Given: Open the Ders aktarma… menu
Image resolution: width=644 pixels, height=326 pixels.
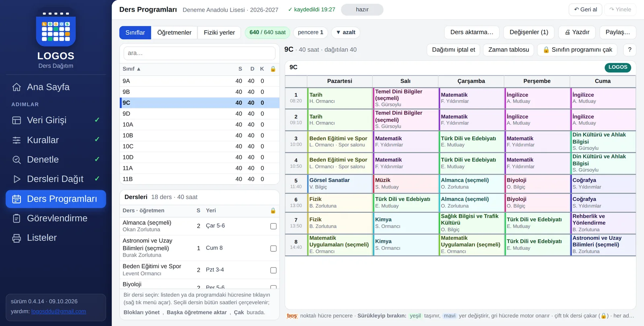Looking at the screenshot, I should [472, 32].
